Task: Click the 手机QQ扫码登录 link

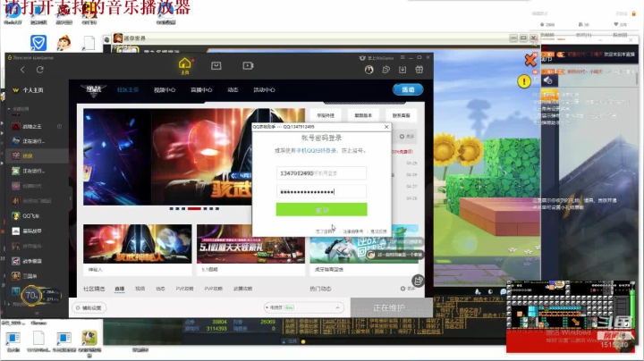Action: click(x=317, y=150)
